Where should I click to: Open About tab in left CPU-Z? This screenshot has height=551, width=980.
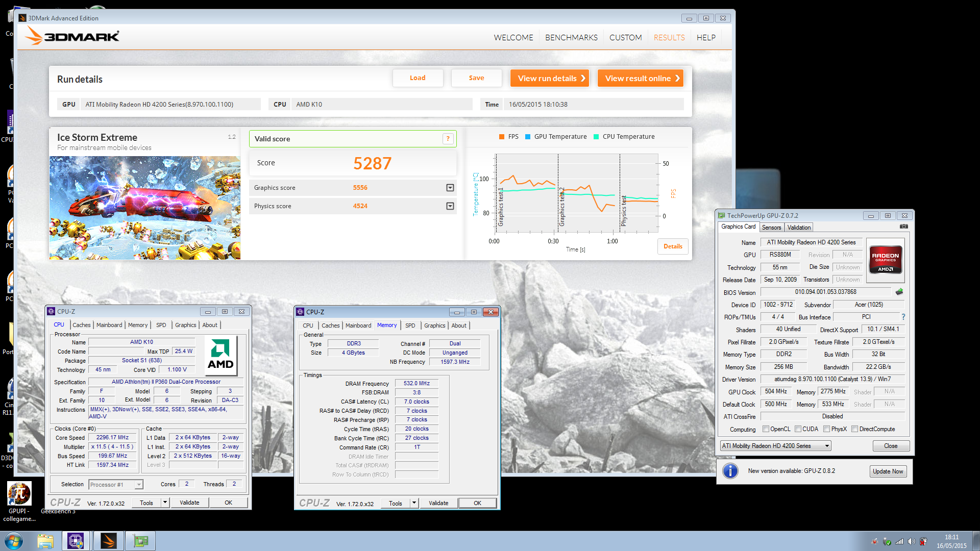click(210, 325)
